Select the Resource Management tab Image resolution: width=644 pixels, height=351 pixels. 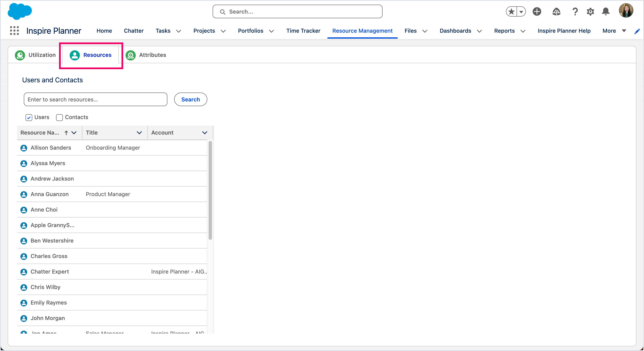362,31
